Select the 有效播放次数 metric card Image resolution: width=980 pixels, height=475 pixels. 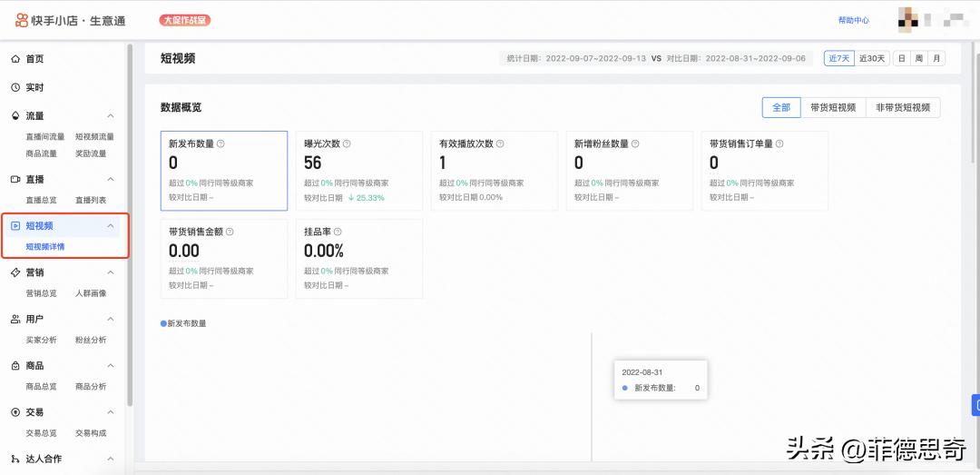pos(495,171)
